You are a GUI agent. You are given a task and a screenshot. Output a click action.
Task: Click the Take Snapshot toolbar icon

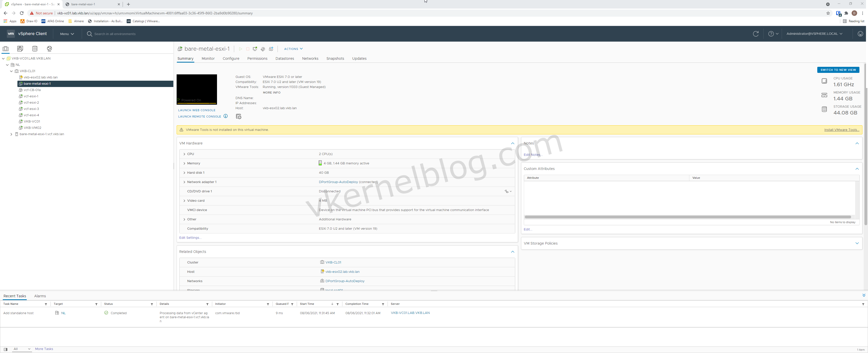(x=271, y=49)
